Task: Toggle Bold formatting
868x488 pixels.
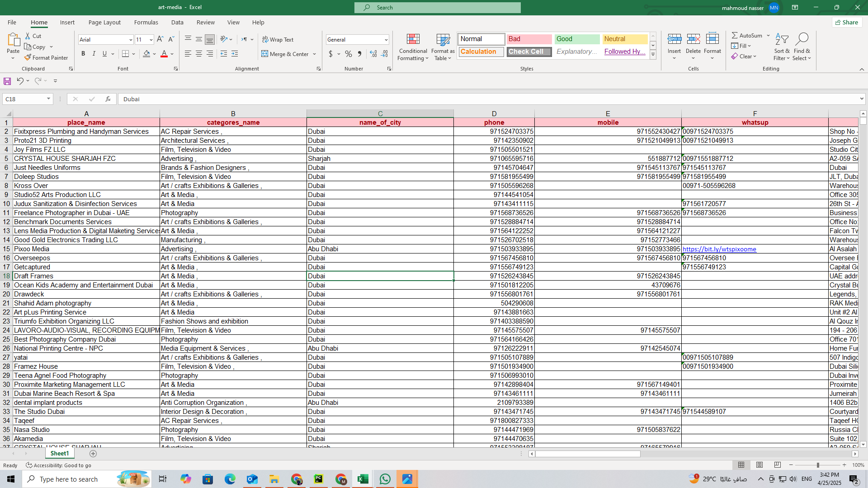Action: pyautogui.click(x=83, y=54)
